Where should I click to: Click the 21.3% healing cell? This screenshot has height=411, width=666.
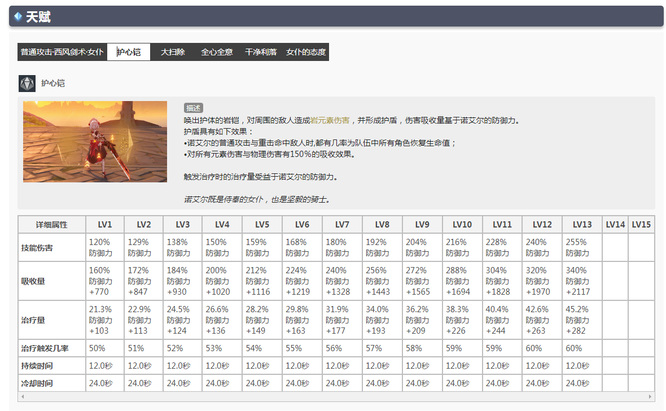(105, 320)
